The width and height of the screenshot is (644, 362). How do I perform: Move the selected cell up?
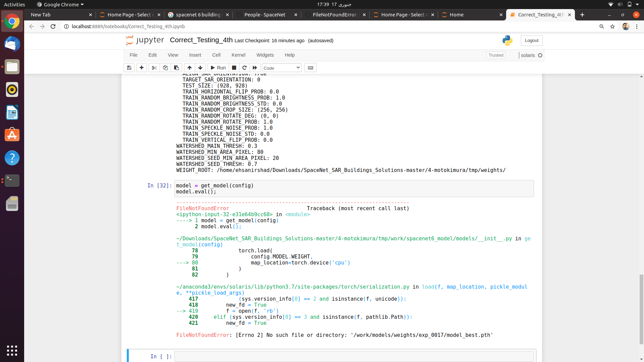(190, 67)
